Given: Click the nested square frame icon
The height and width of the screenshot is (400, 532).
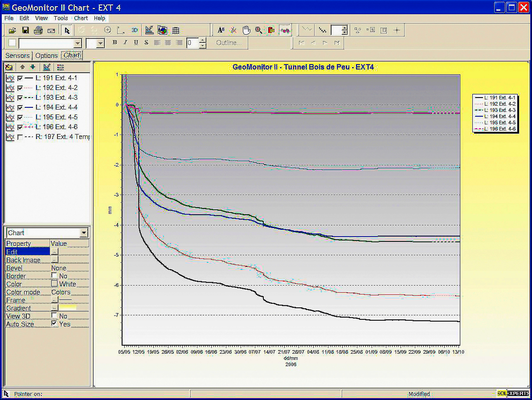Looking at the screenshot, I should [x=384, y=30].
